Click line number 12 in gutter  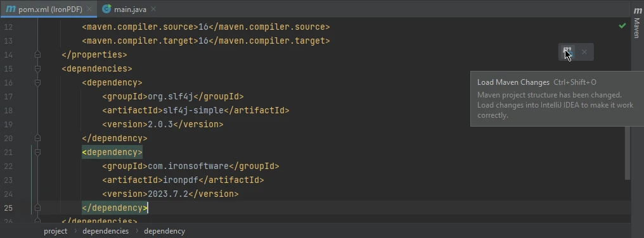point(8,27)
